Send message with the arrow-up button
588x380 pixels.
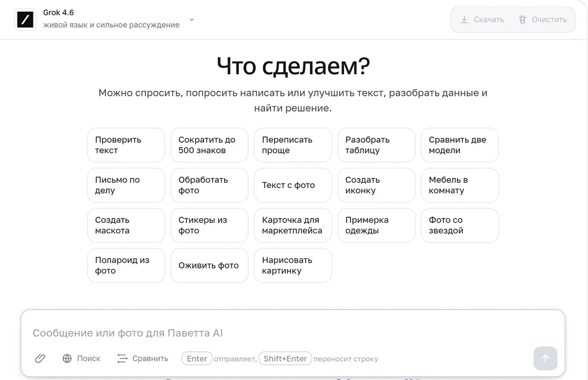click(545, 359)
